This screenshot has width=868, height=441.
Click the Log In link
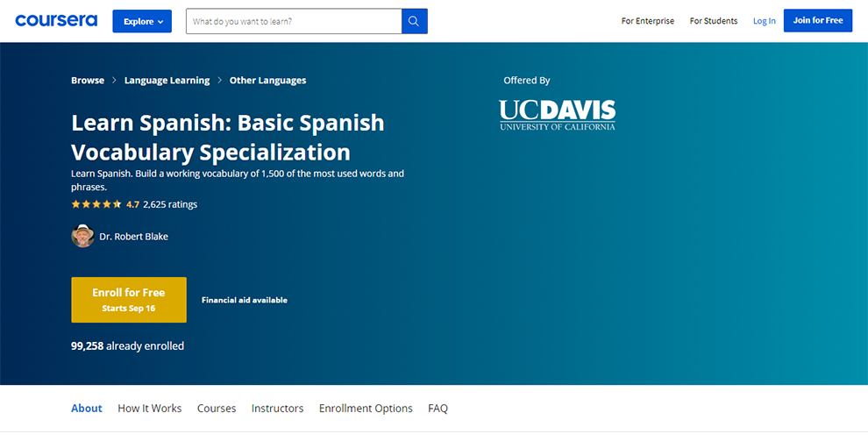pos(764,21)
